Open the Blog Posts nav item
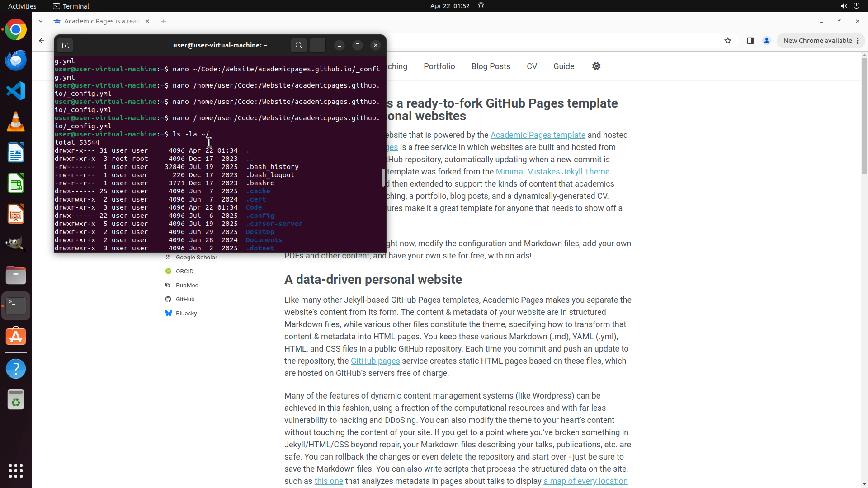 click(x=491, y=66)
